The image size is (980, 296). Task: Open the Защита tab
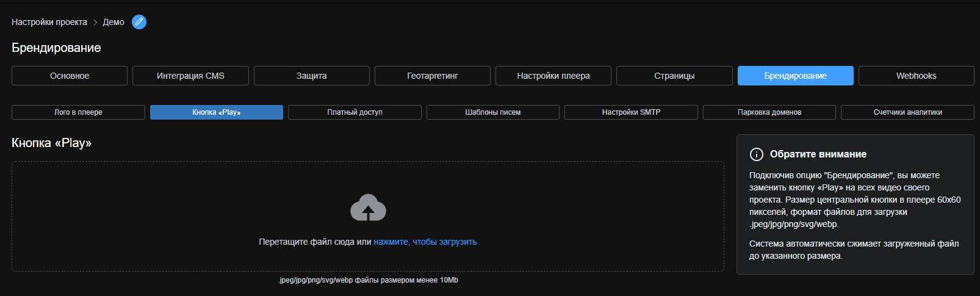(312, 76)
